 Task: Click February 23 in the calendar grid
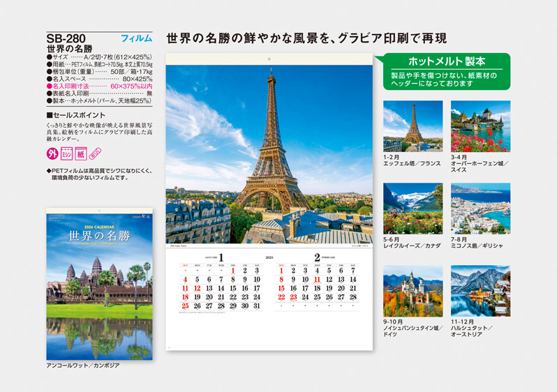tap(293, 297)
